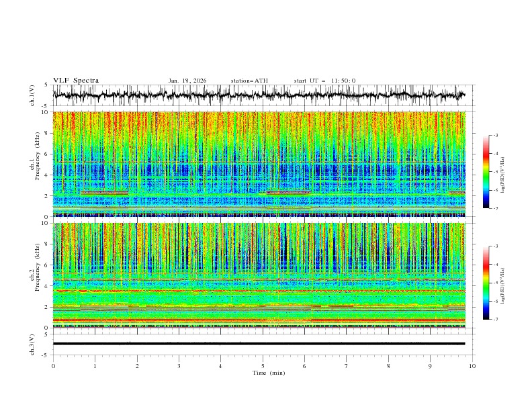Click the "-3" tick on ch.1 colorbar
532x411 pixels.
point(496,135)
